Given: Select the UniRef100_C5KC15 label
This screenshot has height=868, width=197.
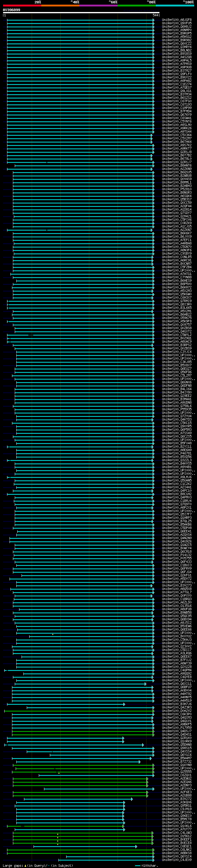Looking at the screenshot, I should click(177, 423).
